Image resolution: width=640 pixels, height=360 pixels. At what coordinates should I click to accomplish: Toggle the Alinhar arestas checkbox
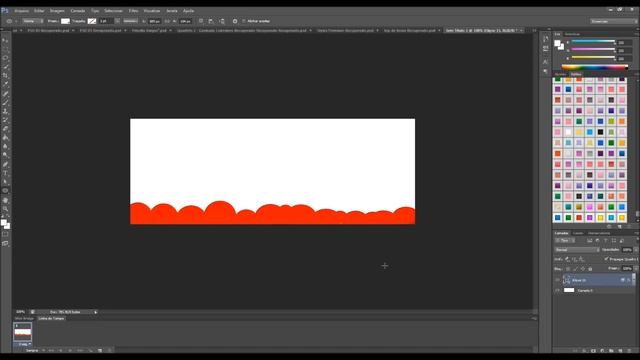click(244, 21)
